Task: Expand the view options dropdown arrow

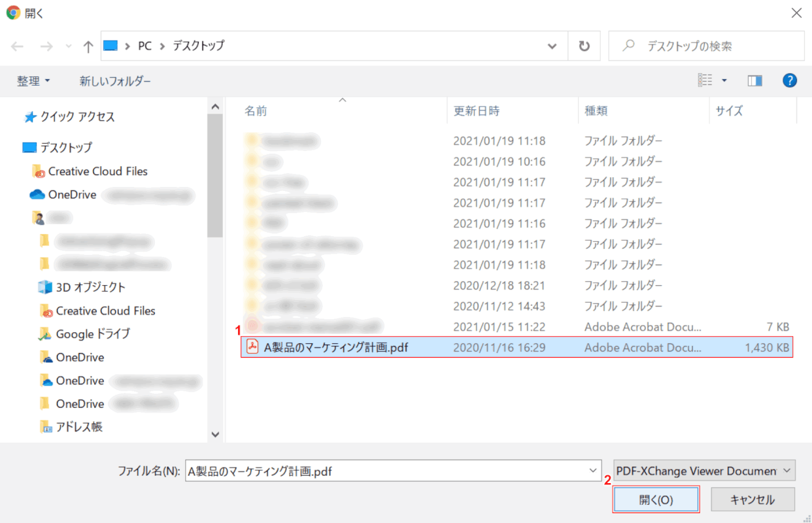Action: [x=724, y=80]
